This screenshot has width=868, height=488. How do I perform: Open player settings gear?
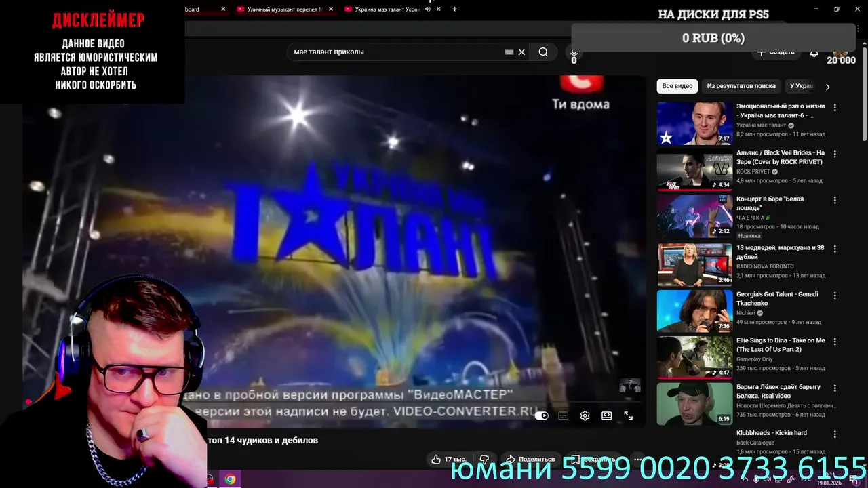(585, 415)
